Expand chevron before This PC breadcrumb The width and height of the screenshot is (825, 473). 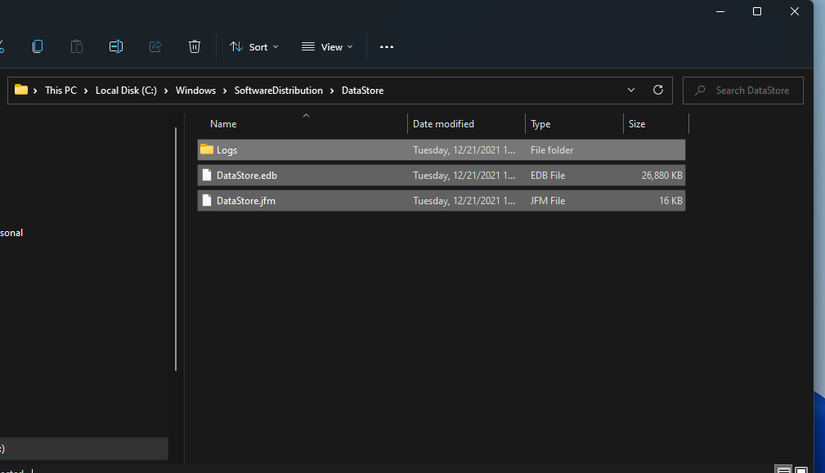click(35, 91)
